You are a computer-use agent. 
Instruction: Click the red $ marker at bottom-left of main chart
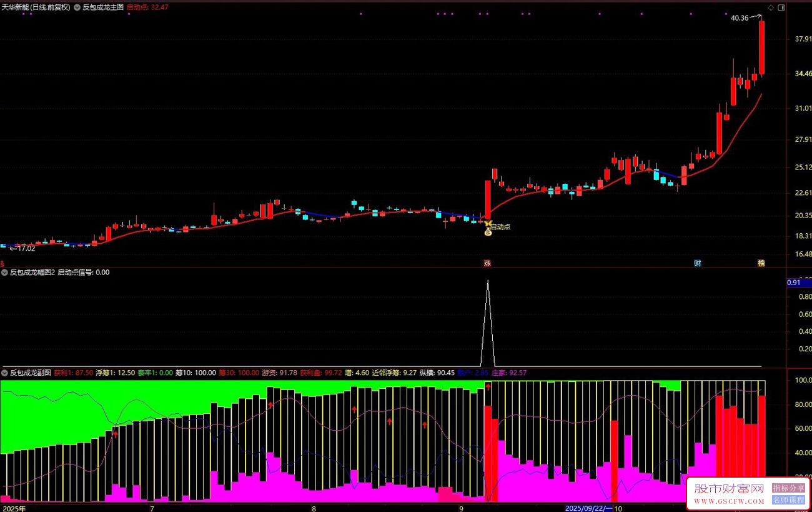[2, 263]
